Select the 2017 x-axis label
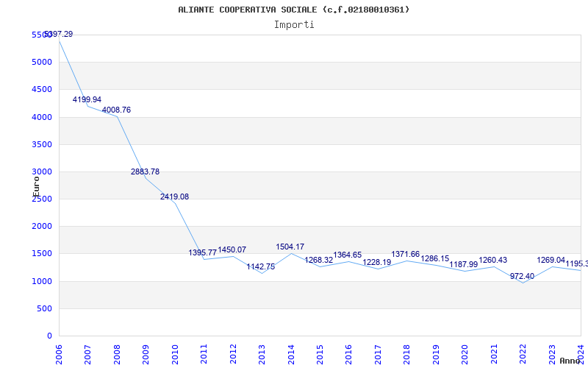The image size is (588, 368). click(x=378, y=354)
